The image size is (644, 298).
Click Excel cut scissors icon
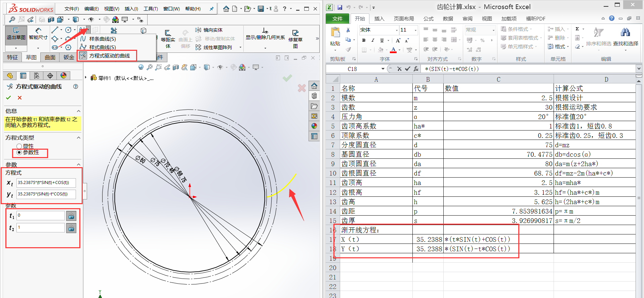pos(348,30)
